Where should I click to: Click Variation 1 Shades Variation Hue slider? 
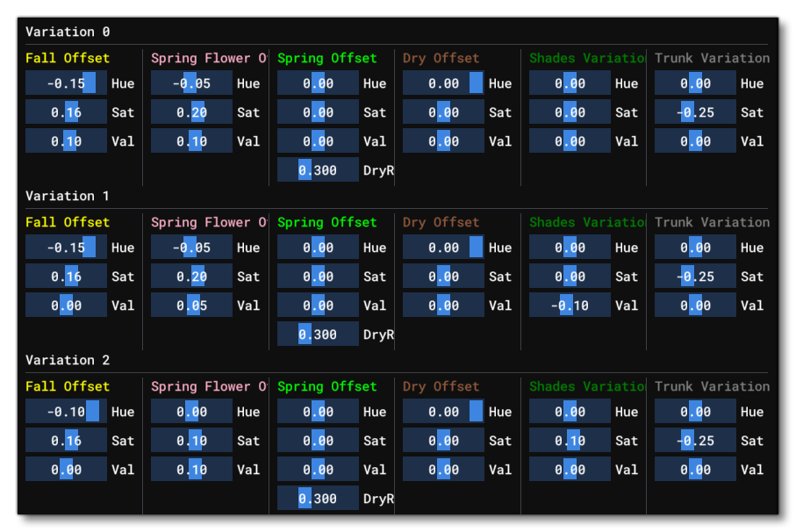click(570, 247)
